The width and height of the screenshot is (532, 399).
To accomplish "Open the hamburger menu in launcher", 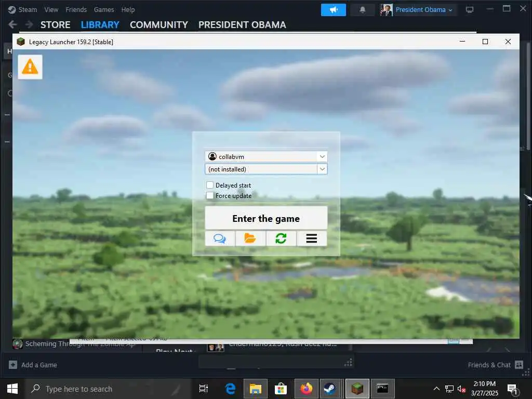I will (312, 238).
